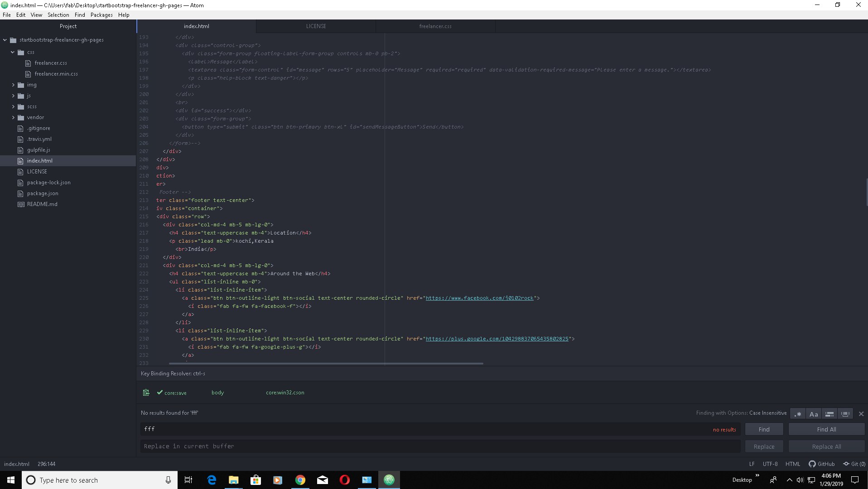The image size is (868, 489).
Task: Open README.md in project tree
Action: [42, 204]
